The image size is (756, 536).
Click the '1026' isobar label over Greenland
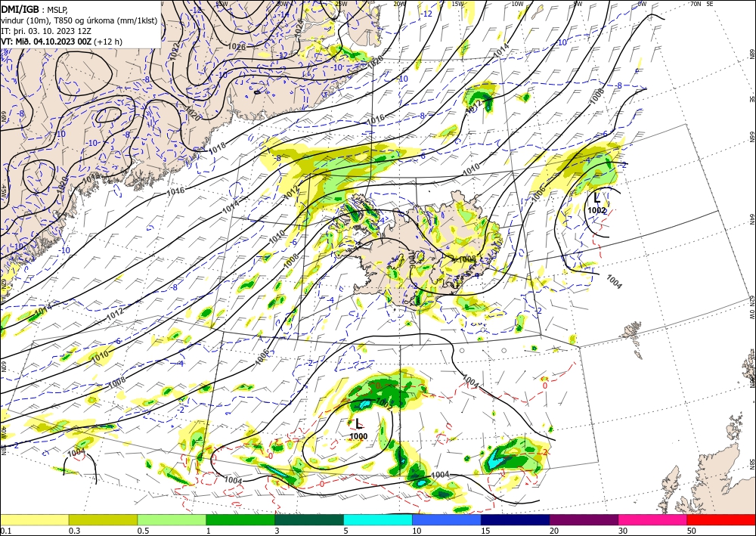(237, 47)
